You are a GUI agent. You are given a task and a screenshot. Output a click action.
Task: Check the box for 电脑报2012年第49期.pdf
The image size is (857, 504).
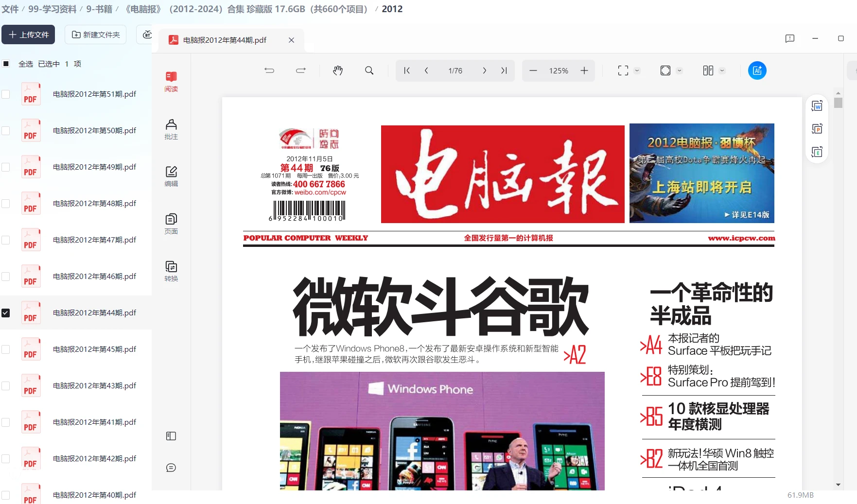point(6,167)
